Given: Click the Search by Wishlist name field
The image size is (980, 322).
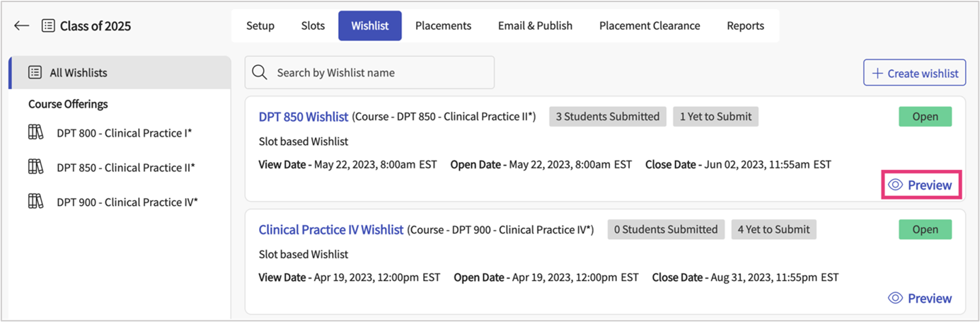Looking at the screenshot, I should pyautogui.click(x=379, y=73).
